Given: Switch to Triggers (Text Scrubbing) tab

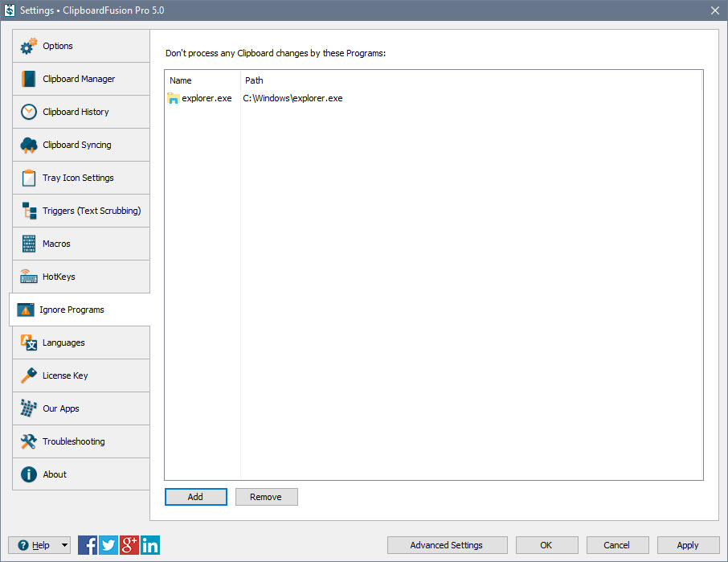Looking at the screenshot, I should 81,211.
